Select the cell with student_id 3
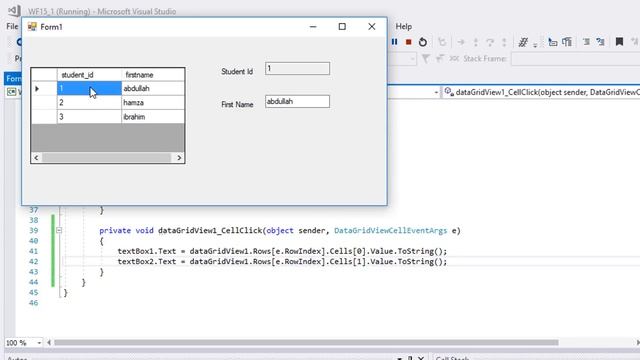This screenshot has height=360, width=640. (89, 117)
